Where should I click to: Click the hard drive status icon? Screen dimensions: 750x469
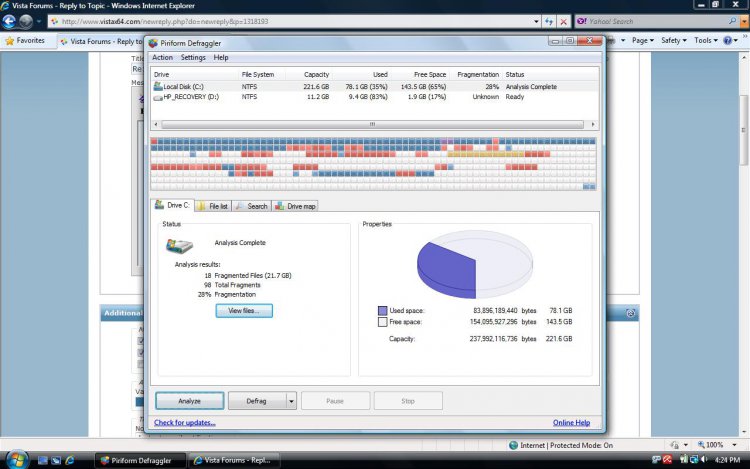tap(179, 245)
